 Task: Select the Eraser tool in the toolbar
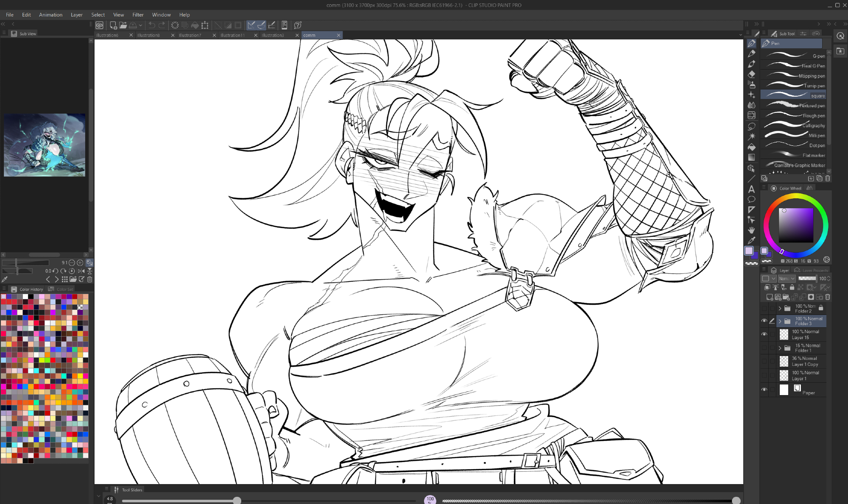pos(751,74)
